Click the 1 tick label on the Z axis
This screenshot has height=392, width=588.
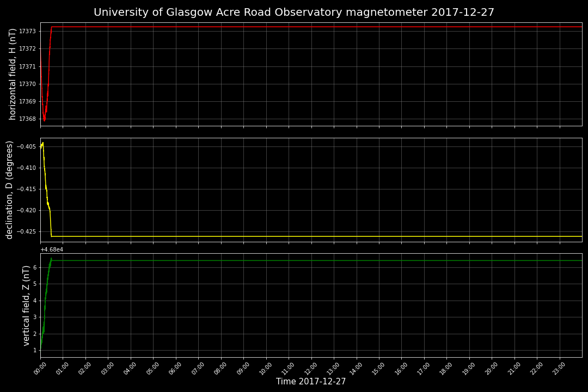35,351
